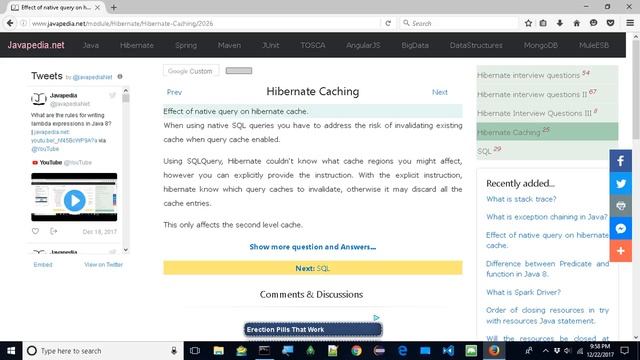Open Visual Studio Code from the taskbar

pyautogui.click(x=448, y=351)
